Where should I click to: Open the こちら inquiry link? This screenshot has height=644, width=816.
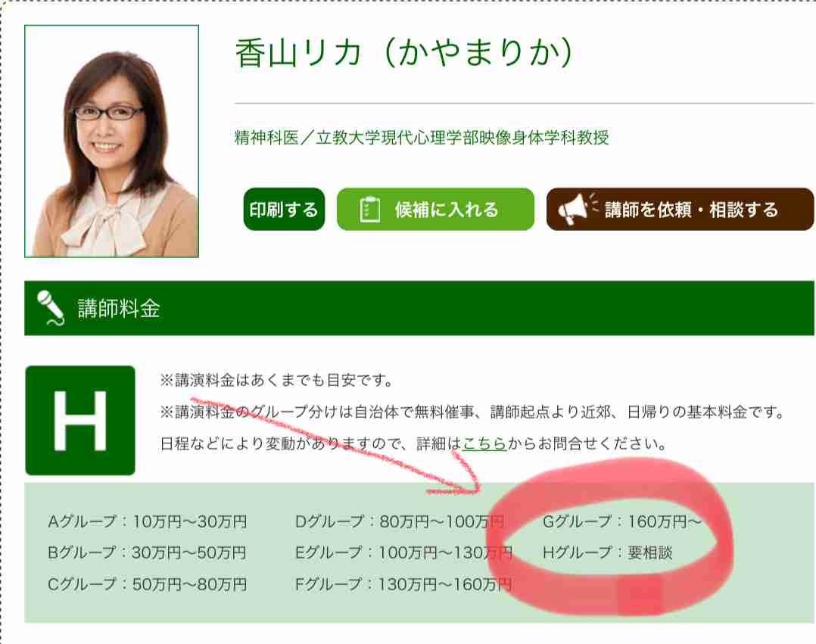pyautogui.click(x=484, y=443)
